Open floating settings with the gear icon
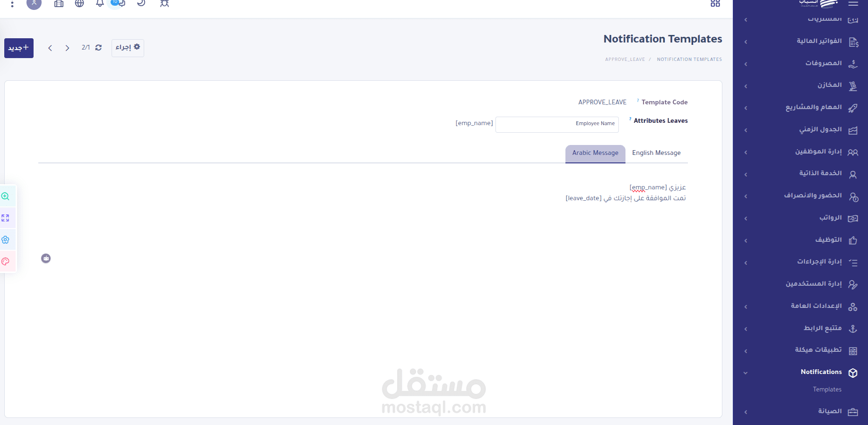Viewport: 868px width, 425px height. [6, 239]
